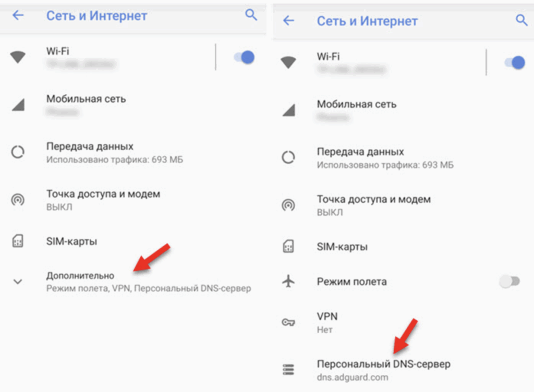This screenshot has height=392, width=534.
Task: Open SIM-карты in right panel
Action: [403, 247]
